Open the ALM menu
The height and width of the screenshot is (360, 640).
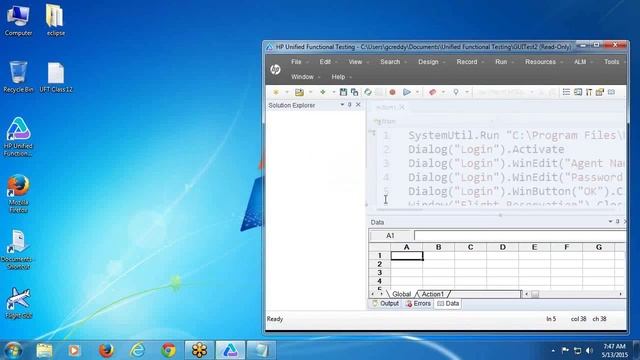[580, 62]
